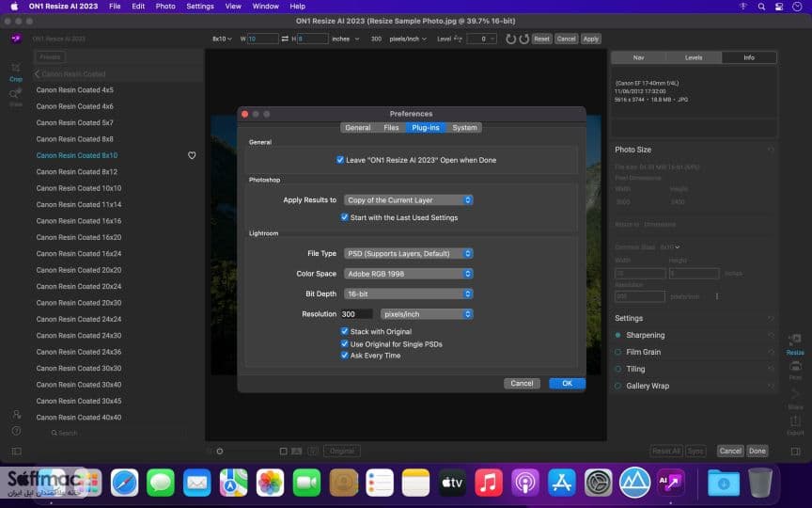
Task: Select the Crop tool in left sidebar
Action: pyautogui.click(x=16, y=71)
